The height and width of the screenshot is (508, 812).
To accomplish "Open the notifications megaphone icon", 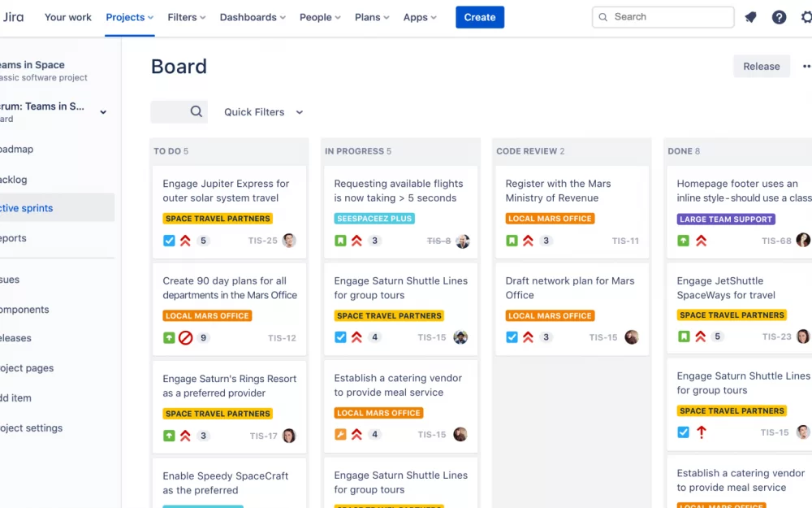I will (750, 17).
